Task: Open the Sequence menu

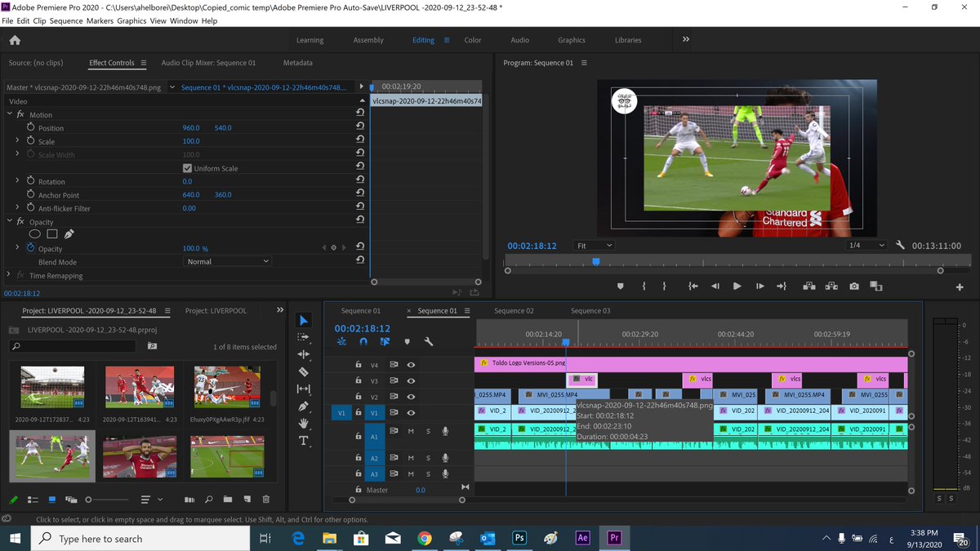Action: click(x=67, y=20)
